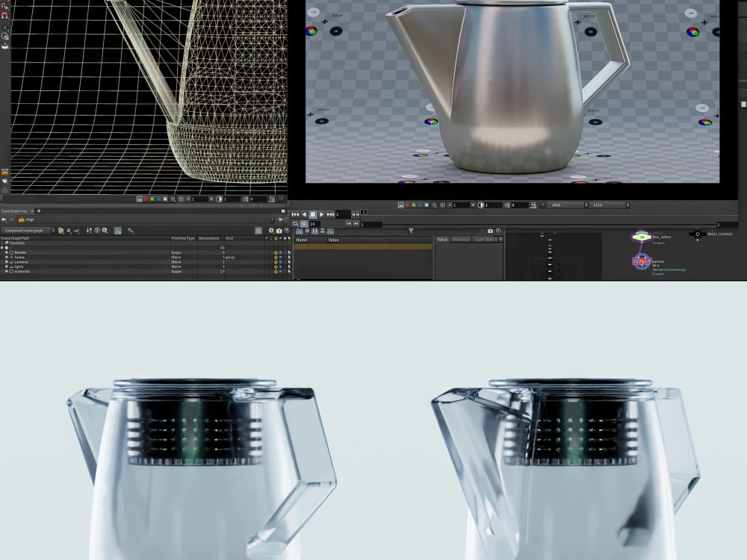
Task: Click the sliders icon in the Scene Graph toolbar
Action: tap(88, 230)
